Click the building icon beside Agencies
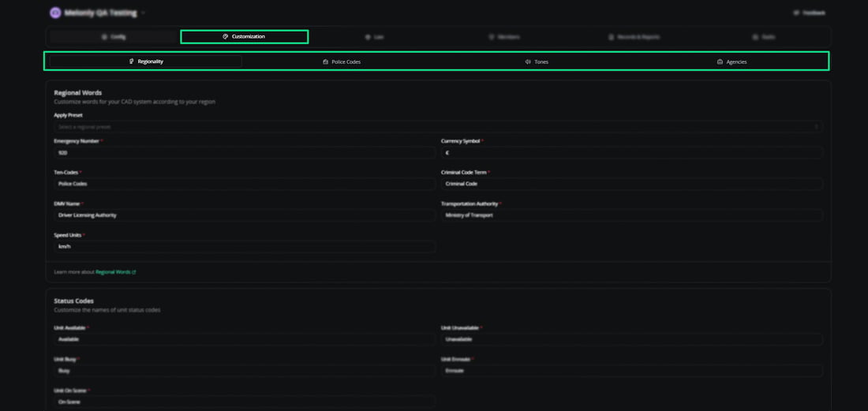Screen dimensions: 868x411 click(x=720, y=62)
